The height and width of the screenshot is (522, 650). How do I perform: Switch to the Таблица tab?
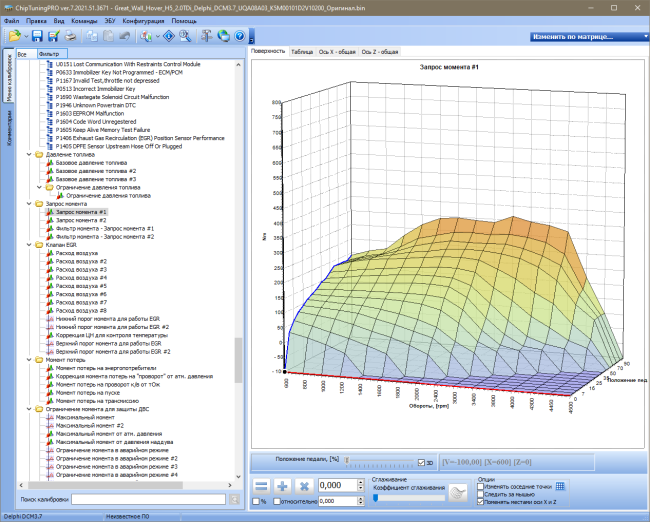pos(302,52)
